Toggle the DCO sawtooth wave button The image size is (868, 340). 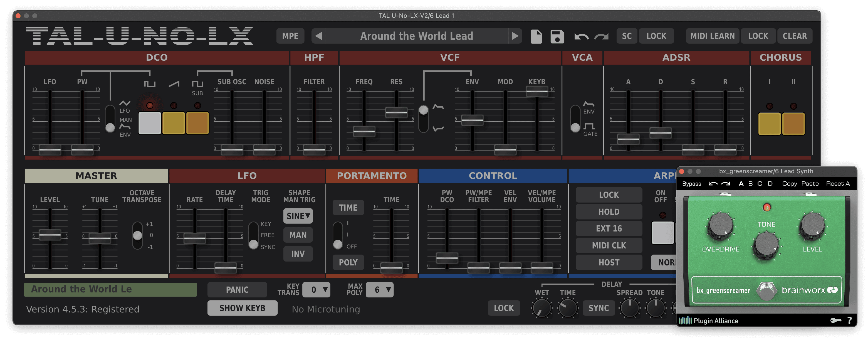tap(174, 123)
